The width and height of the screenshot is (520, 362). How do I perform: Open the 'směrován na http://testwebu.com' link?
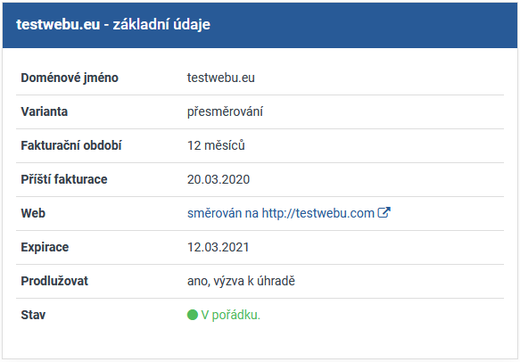[289, 213]
